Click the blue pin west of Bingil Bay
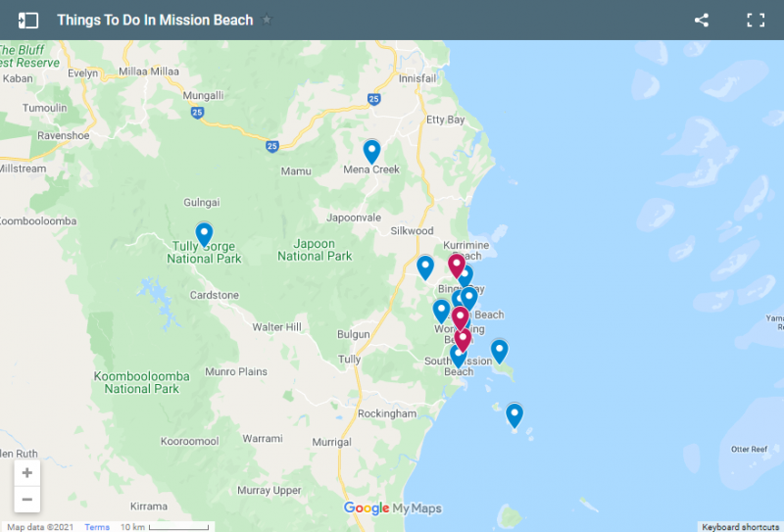 point(425,266)
